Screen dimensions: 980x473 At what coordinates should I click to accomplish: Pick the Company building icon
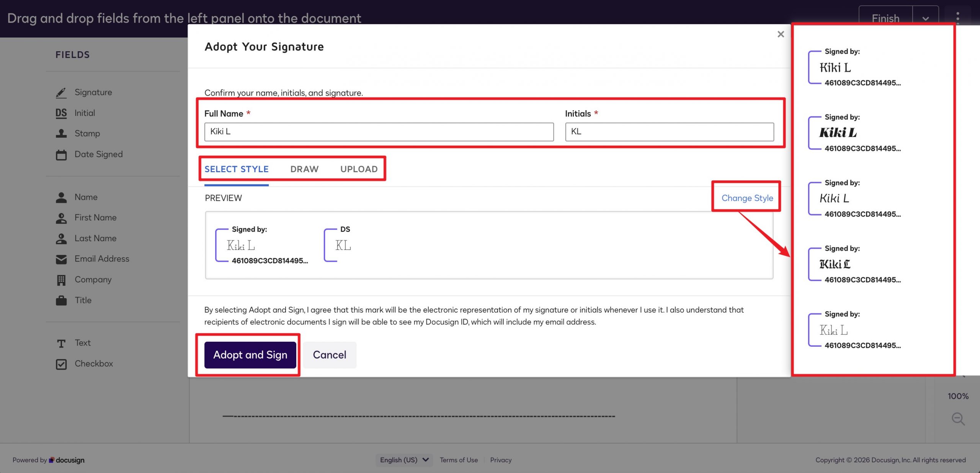click(61, 280)
